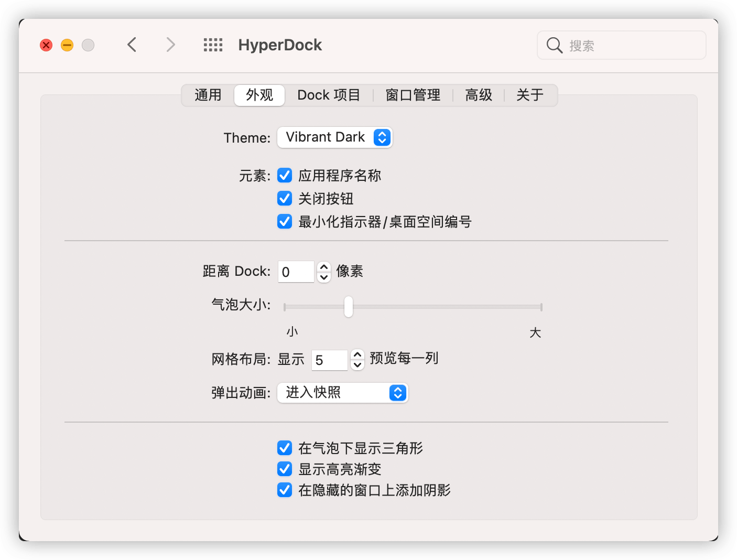The width and height of the screenshot is (737, 560).
Task: Toggle 最小化指示器/桌面空间编号 checkbox
Action: pos(285,221)
